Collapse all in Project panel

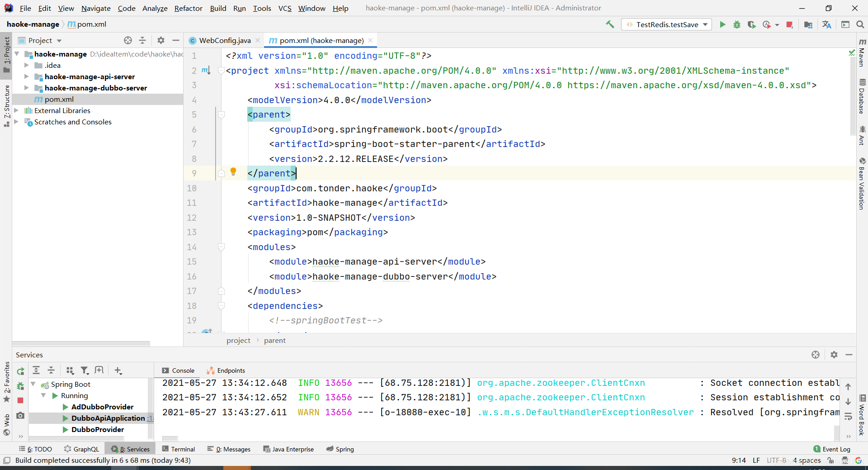tap(142, 40)
